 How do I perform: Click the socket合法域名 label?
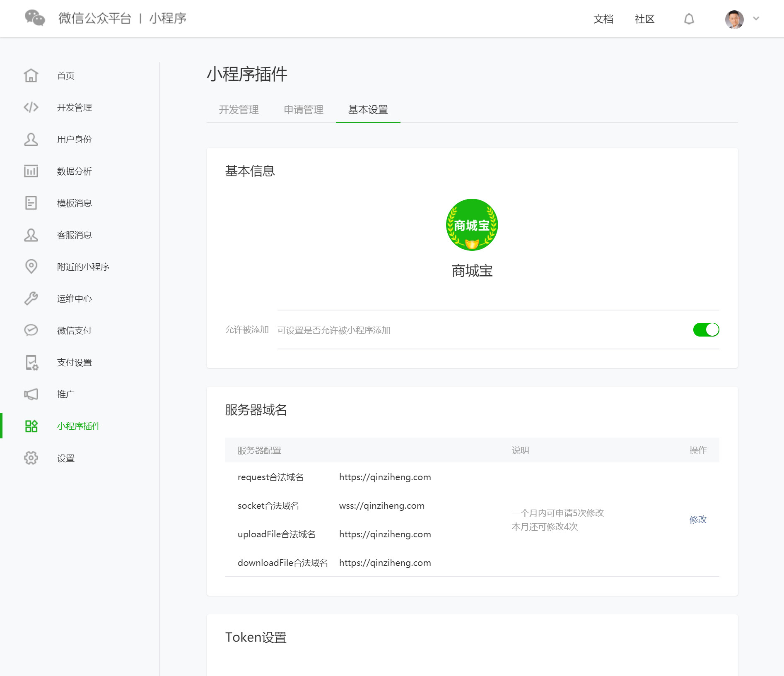coord(268,506)
